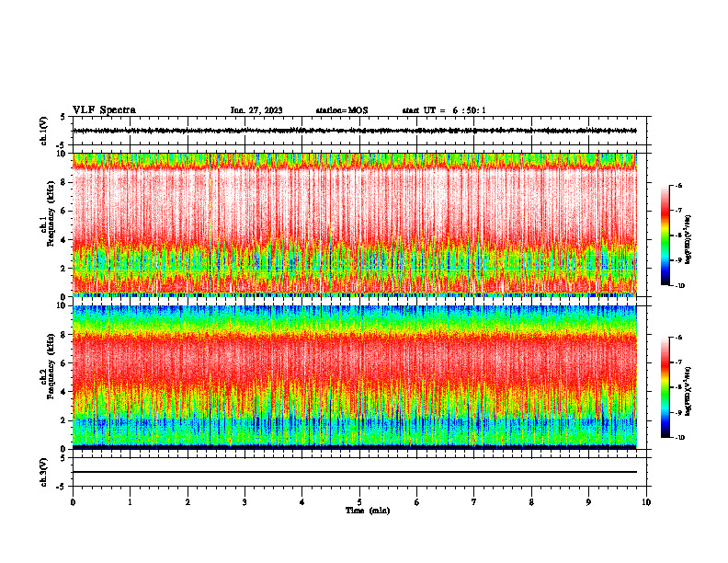728x563 pixels.
Task: Click the "-10" label on ch.2 color bar
Action: tap(679, 438)
